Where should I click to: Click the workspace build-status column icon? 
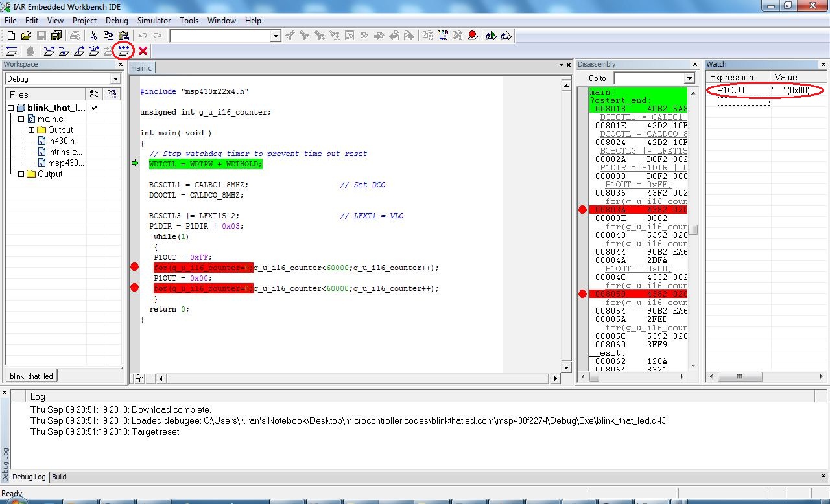(x=112, y=94)
